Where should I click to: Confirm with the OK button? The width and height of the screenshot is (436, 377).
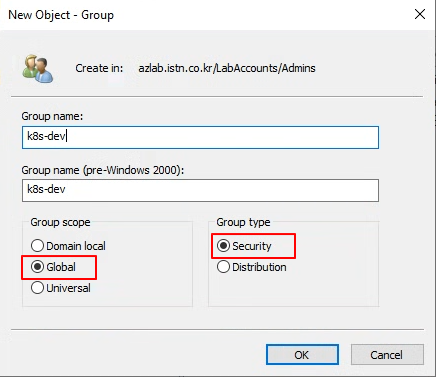(302, 355)
